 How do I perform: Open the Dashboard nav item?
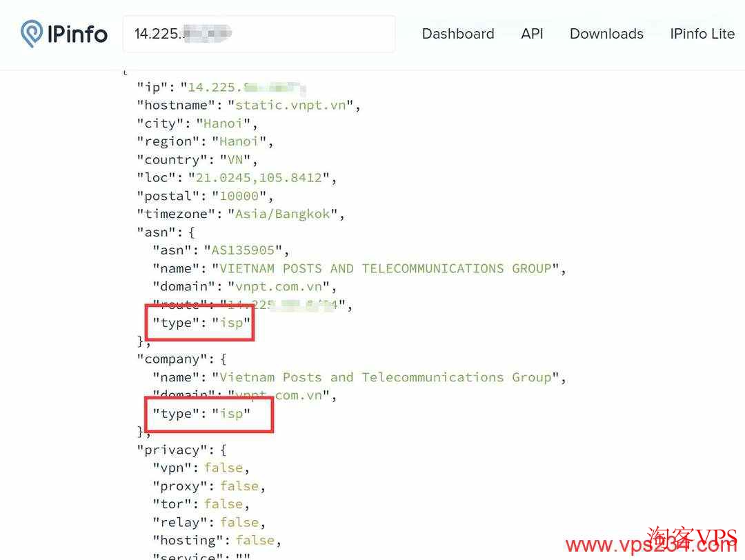[457, 34]
